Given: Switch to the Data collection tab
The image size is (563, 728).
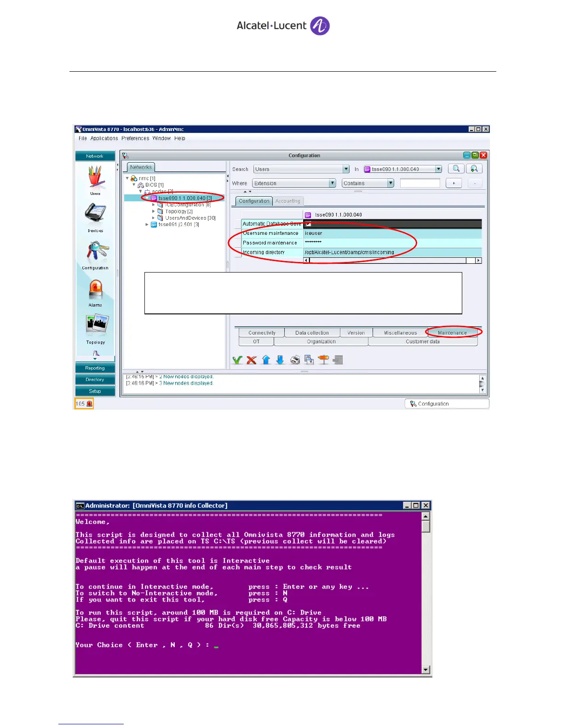Looking at the screenshot, I should click(312, 333).
